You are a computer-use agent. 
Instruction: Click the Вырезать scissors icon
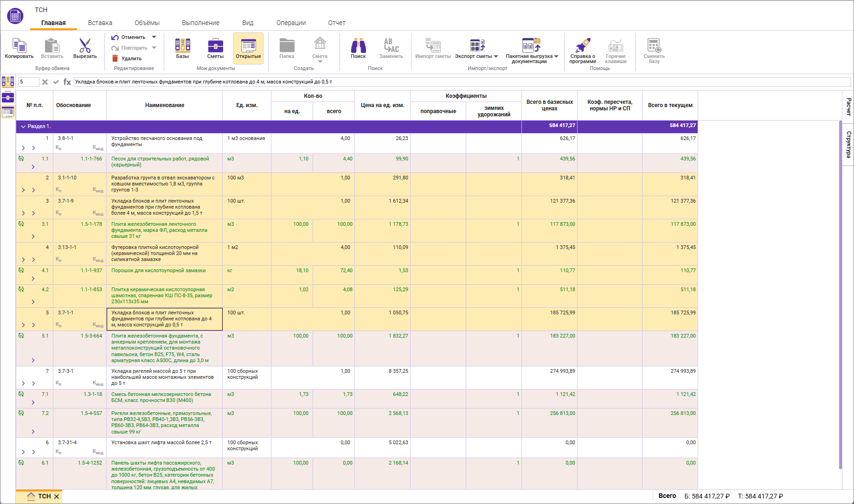[85, 46]
